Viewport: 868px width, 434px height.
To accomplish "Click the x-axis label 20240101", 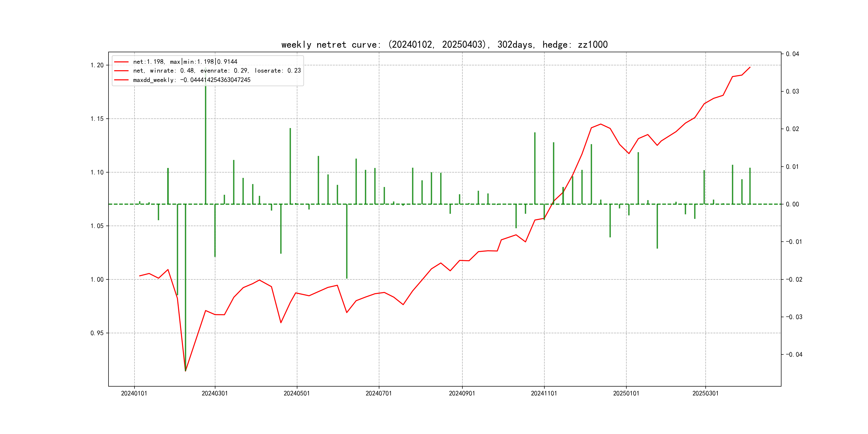I will tap(134, 394).
